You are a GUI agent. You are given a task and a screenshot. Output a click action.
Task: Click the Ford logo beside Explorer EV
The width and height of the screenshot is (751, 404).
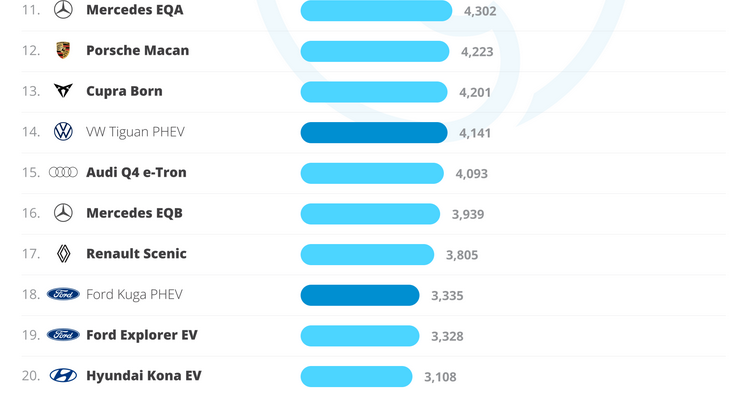coord(63,335)
